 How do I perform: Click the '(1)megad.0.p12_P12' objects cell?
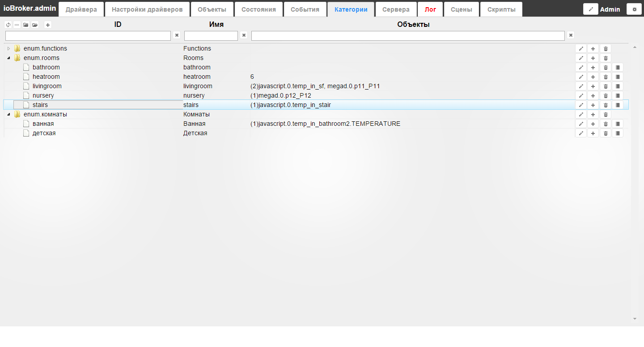tap(281, 95)
